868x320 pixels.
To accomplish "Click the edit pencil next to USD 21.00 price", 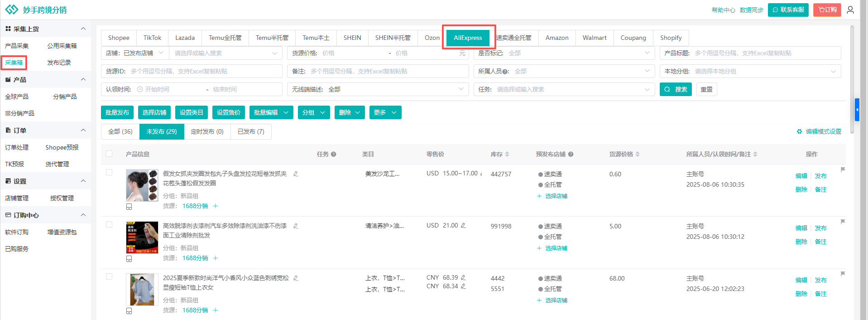I will (x=463, y=225).
